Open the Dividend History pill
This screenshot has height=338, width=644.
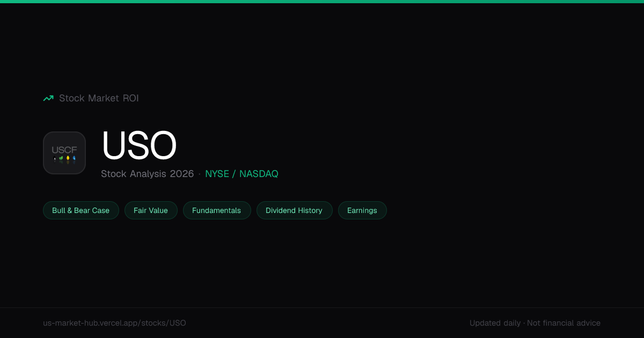[294, 210]
